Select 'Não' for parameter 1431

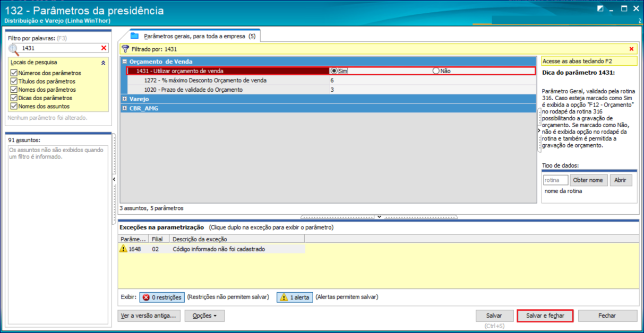point(436,71)
